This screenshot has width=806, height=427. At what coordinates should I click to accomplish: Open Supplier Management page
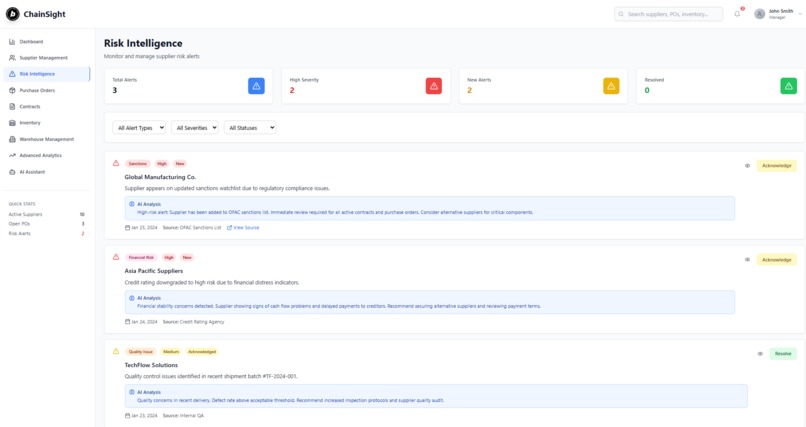[47, 58]
